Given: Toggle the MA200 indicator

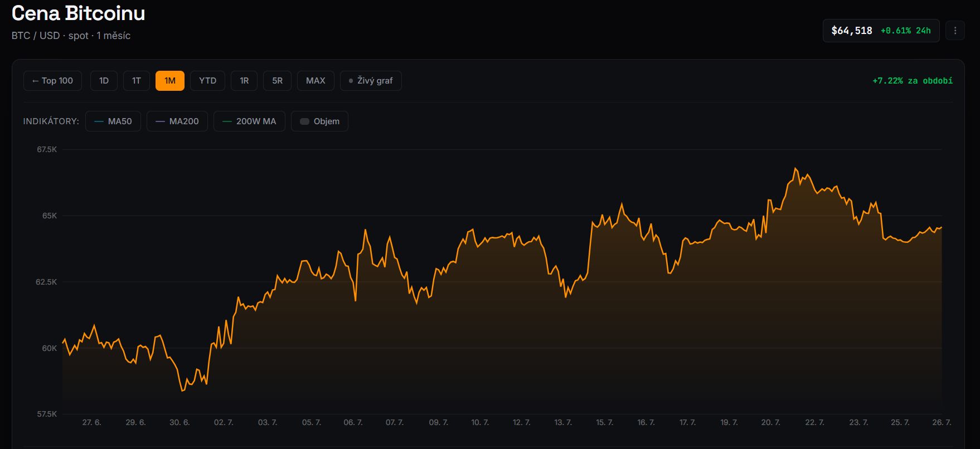Looking at the screenshot, I should point(177,121).
